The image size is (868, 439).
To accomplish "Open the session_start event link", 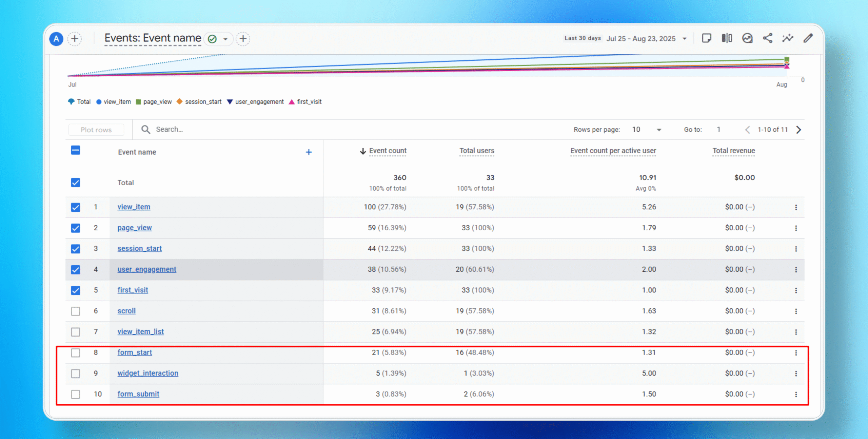I will pyautogui.click(x=140, y=248).
